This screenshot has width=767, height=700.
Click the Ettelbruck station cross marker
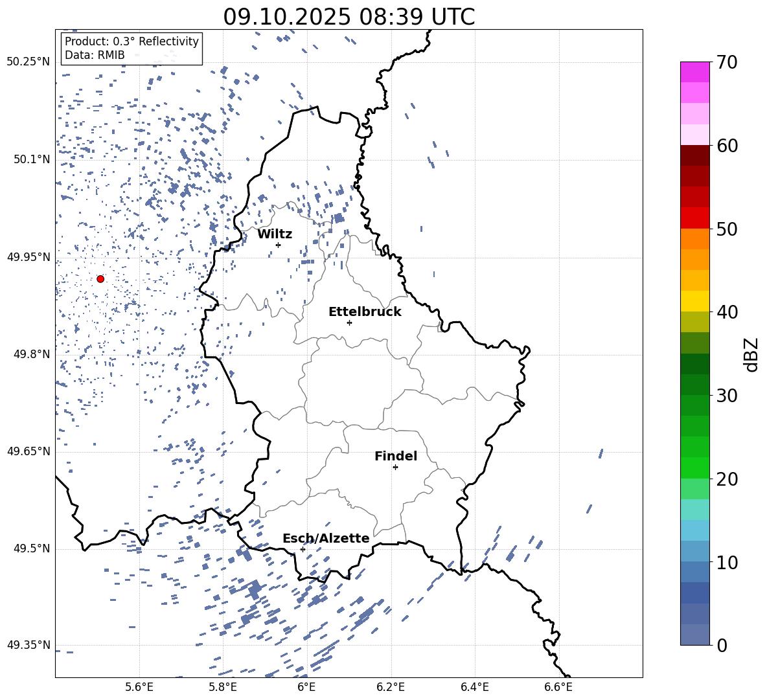[349, 322]
